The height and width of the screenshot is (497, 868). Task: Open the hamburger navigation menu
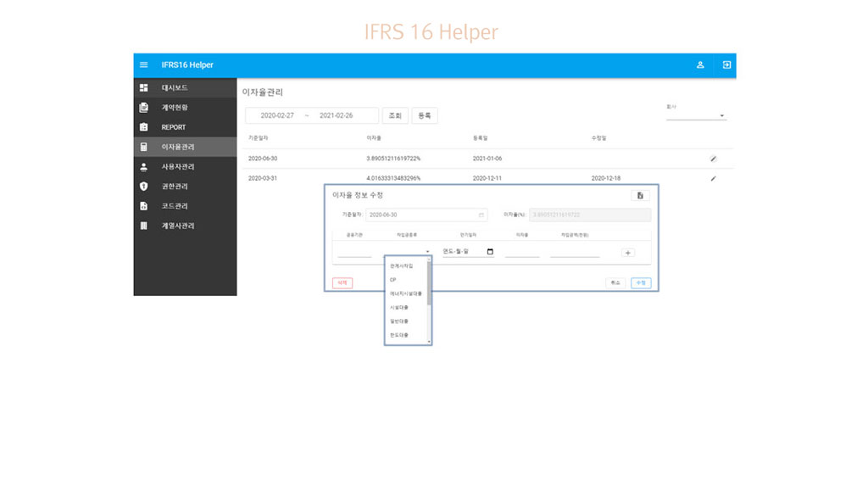click(x=143, y=65)
